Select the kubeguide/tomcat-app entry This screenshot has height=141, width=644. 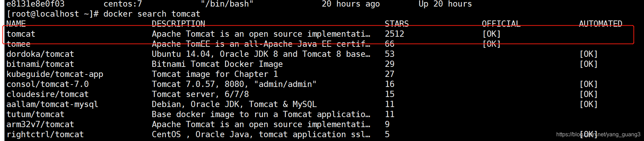55,74
